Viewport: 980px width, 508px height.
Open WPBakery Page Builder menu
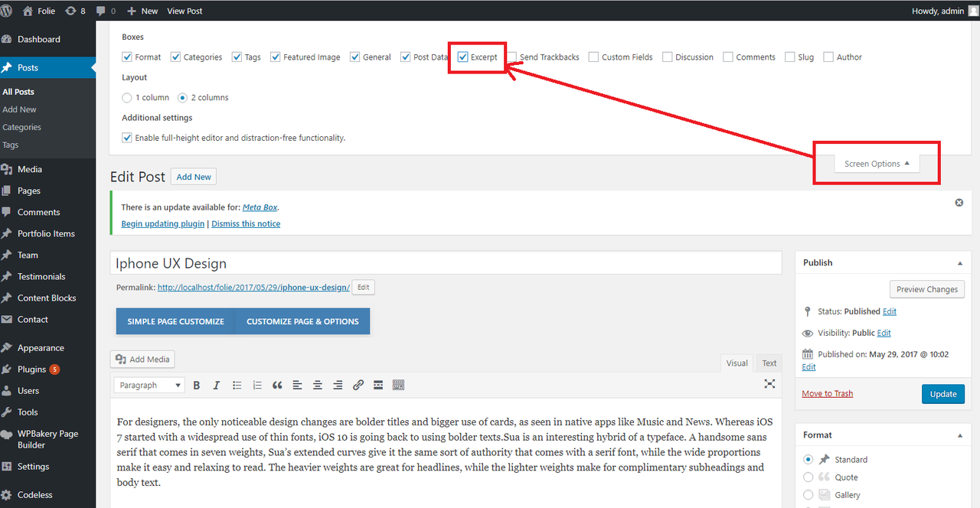point(47,439)
